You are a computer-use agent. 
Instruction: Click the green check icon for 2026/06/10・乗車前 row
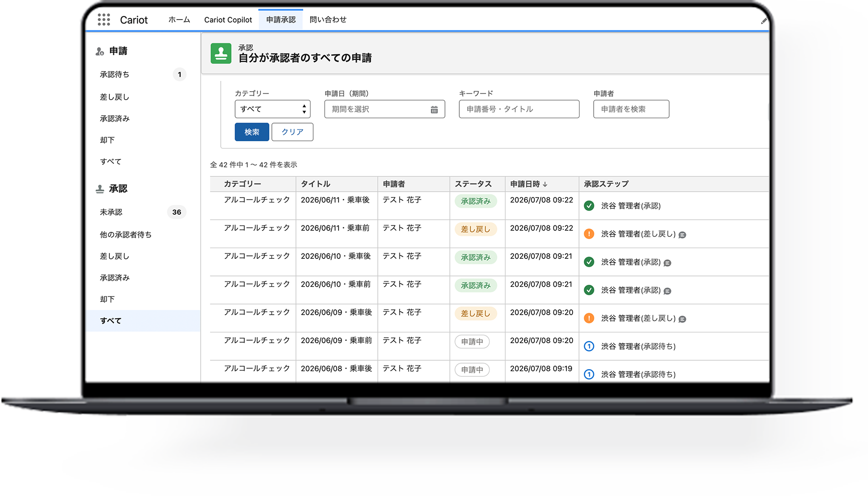click(x=589, y=290)
